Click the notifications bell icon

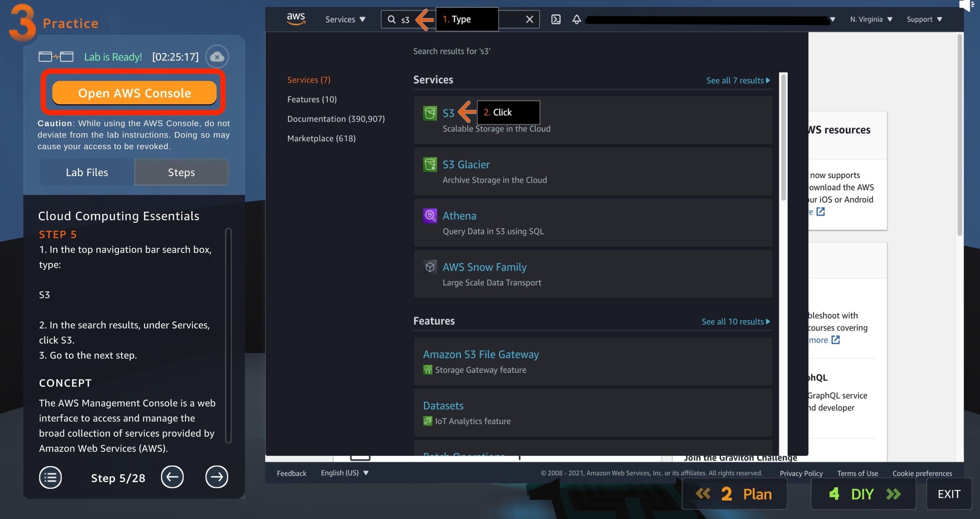point(576,20)
